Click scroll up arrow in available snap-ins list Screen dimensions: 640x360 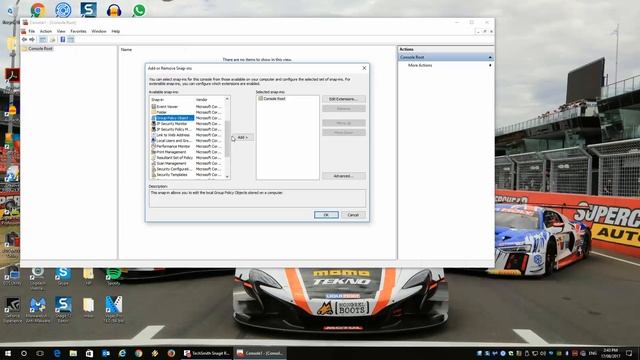point(227,99)
